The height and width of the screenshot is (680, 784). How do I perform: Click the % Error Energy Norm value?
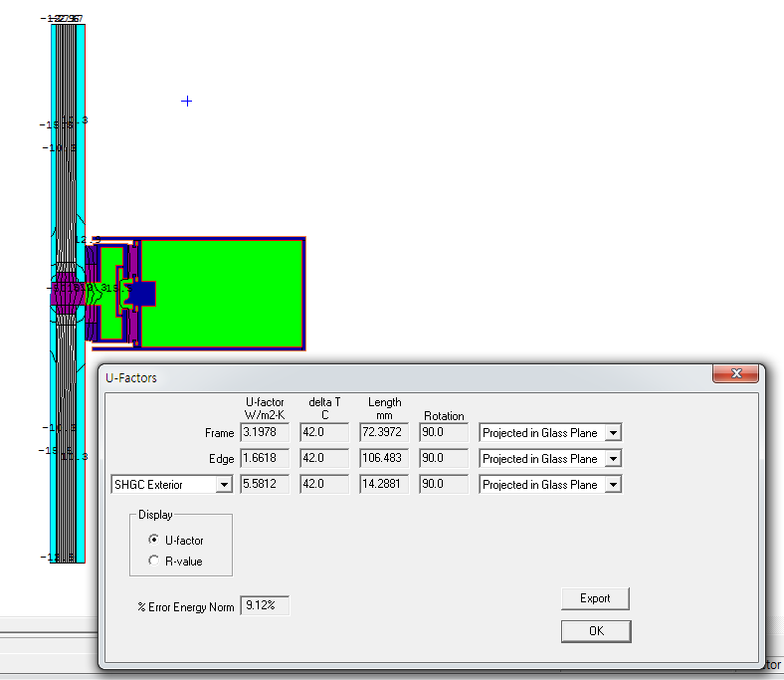coord(266,605)
